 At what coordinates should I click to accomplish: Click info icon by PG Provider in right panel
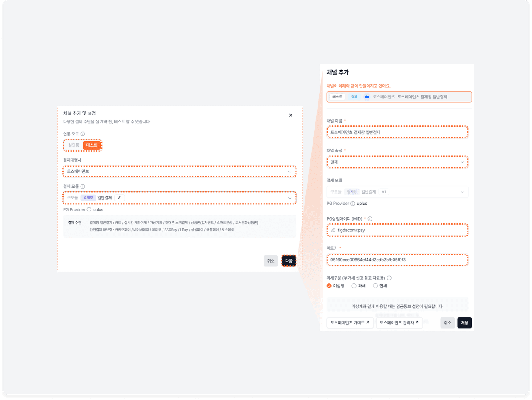pyautogui.click(x=352, y=204)
